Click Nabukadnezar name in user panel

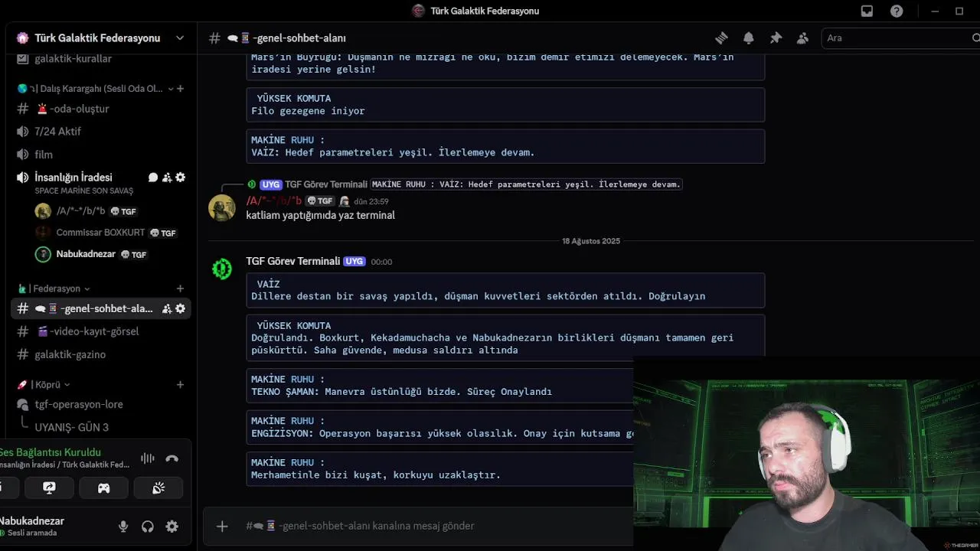tap(32, 521)
